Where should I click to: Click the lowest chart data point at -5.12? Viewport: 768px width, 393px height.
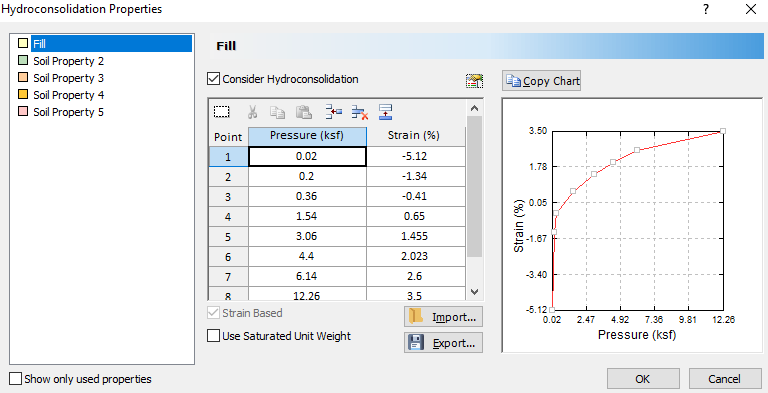[552, 310]
